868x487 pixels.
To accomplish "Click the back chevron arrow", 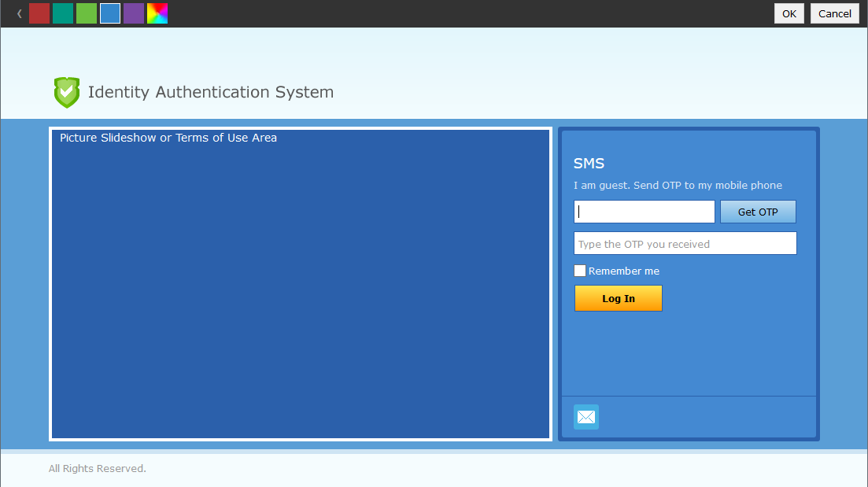I will click(x=20, y=13).
